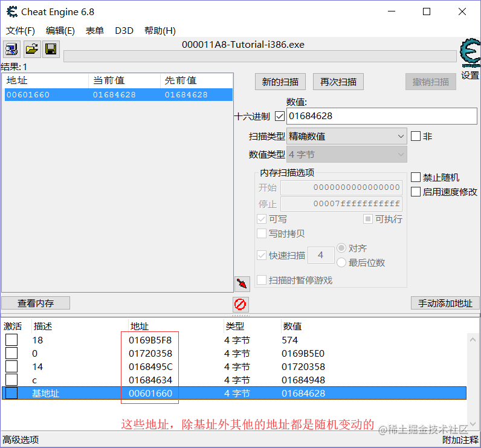
Task: Toggle the 十六进制 hex checkbox
Action: [280, 116]
